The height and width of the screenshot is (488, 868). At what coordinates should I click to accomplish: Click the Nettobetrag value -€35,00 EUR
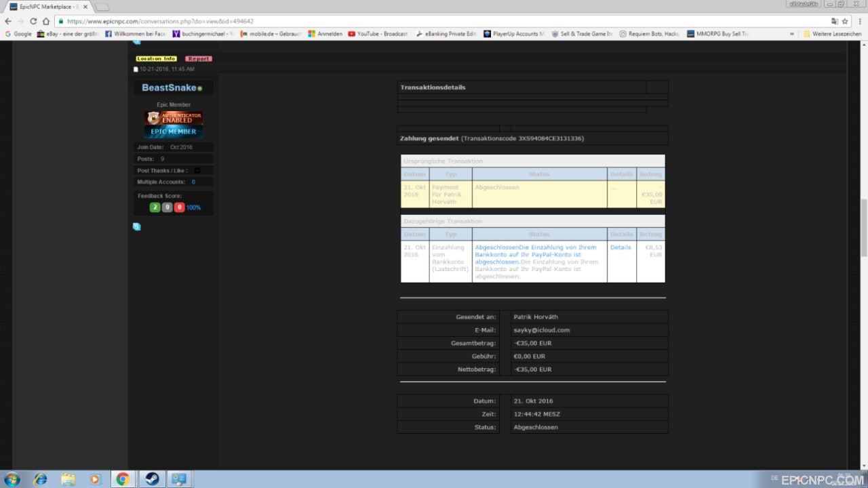[x=532, y=369]
